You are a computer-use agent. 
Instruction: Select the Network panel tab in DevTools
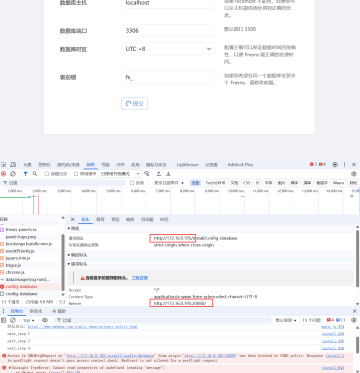[x=90, y=165]
